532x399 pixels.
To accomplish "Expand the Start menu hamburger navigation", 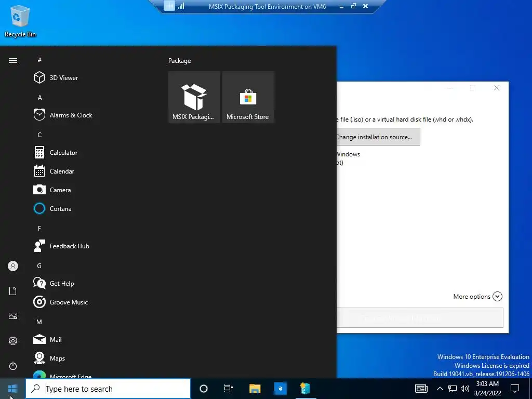I will pos(13,60).
